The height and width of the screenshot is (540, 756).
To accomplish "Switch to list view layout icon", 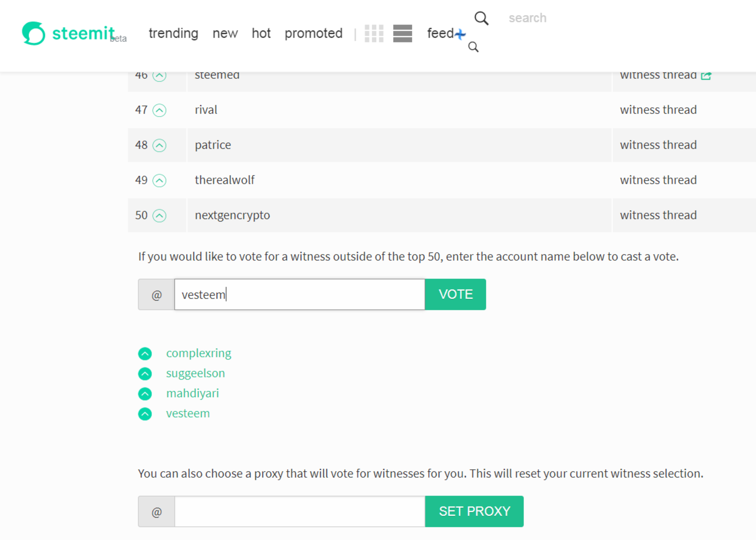I will click(x=402, y=33).
